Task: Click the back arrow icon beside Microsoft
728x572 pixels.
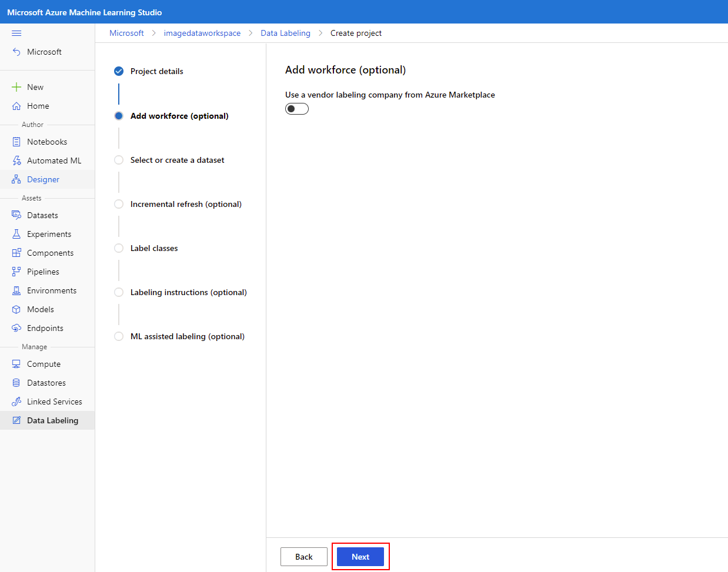Action: [x=16, y=52]
